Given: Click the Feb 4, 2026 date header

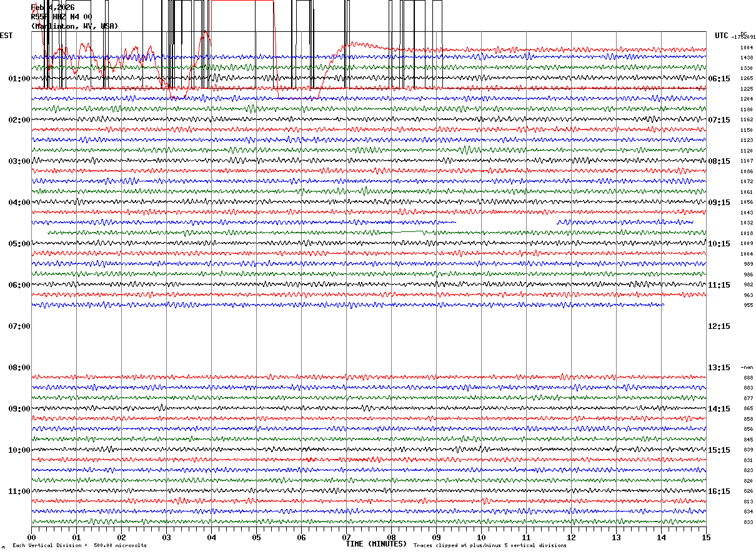Looking at the screenshot, I should (x=52, y=8).
